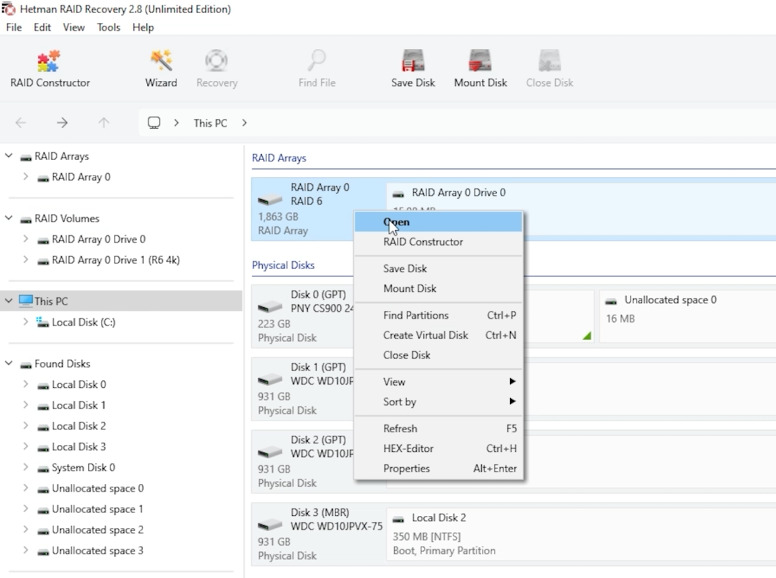Viewport: 776px width, 578px height.
Task: Expand Unallocated space 3 tree node
Action: (25, 550)
